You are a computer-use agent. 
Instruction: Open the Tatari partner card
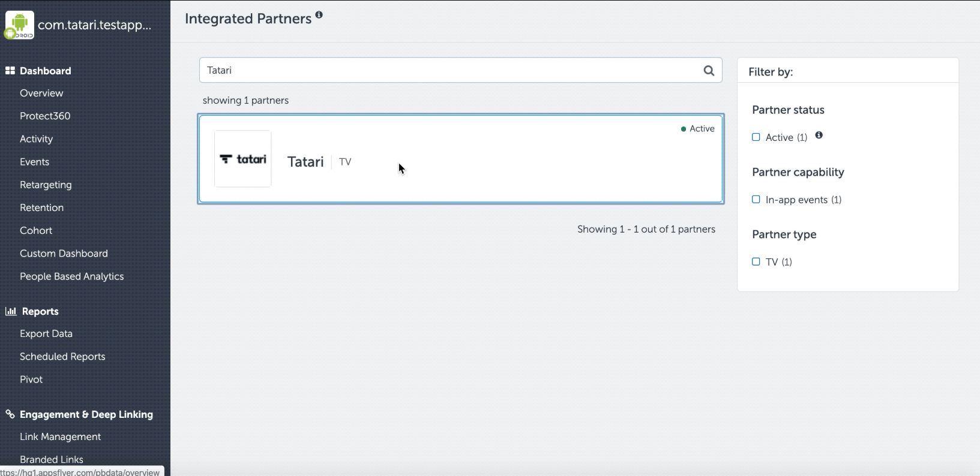(461, 159)
